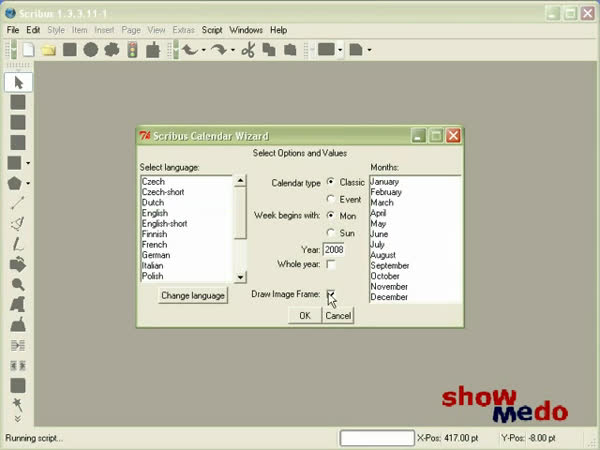The image size is (600, 450).
Task: Select the Insert Line tool
Action: [18, 203]
